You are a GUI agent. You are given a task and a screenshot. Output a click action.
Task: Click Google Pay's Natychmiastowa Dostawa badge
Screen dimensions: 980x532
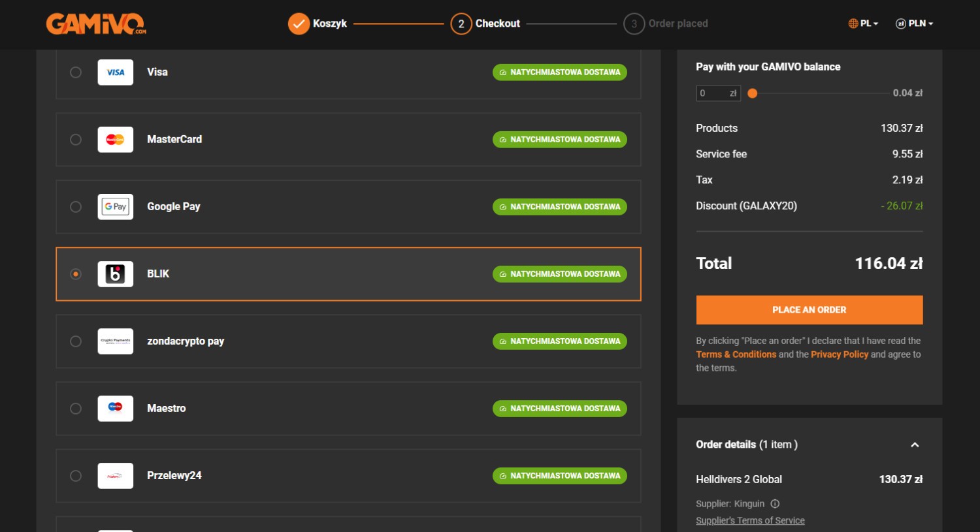pos(560,207)
